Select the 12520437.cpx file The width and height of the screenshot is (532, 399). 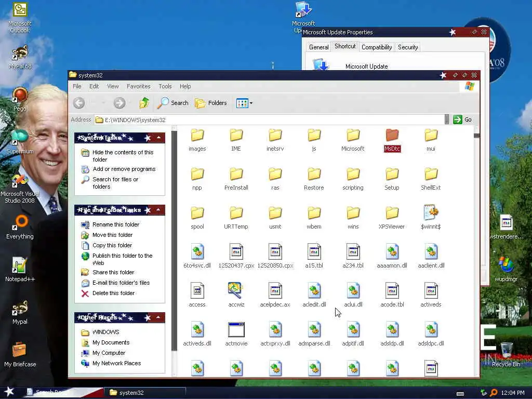click(236, 257)
